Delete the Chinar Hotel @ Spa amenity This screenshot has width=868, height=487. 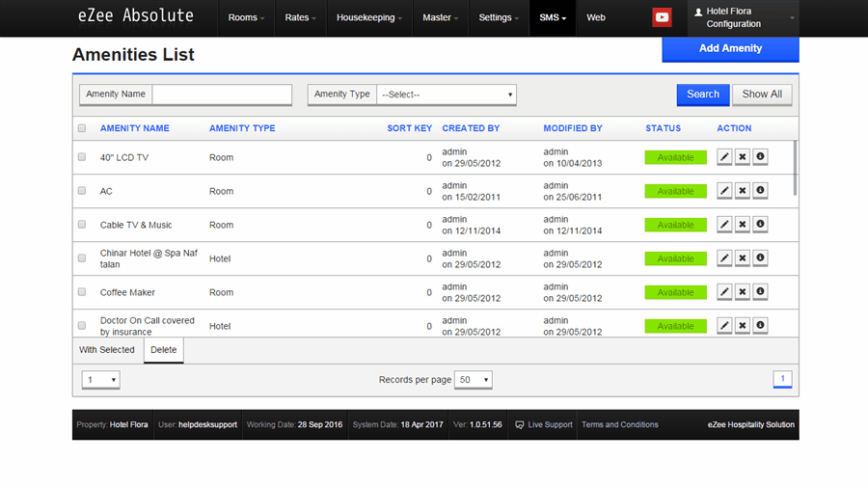coord(743,258)
